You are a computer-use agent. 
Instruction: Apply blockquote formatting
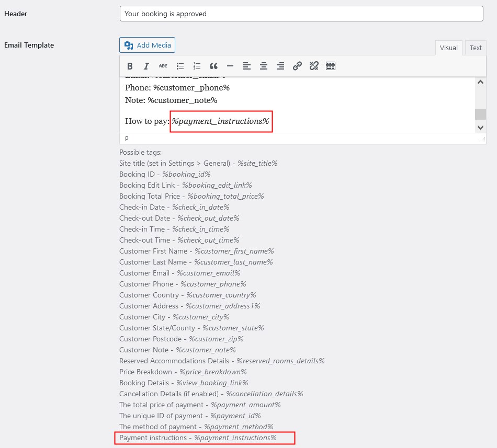[213, 66]
